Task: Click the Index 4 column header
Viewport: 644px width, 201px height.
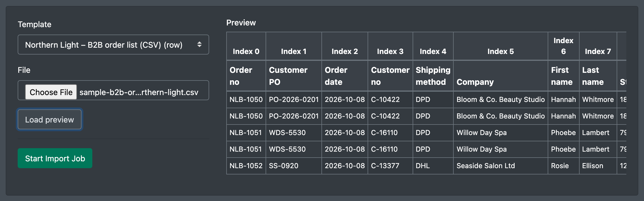Action: (433, 46)
